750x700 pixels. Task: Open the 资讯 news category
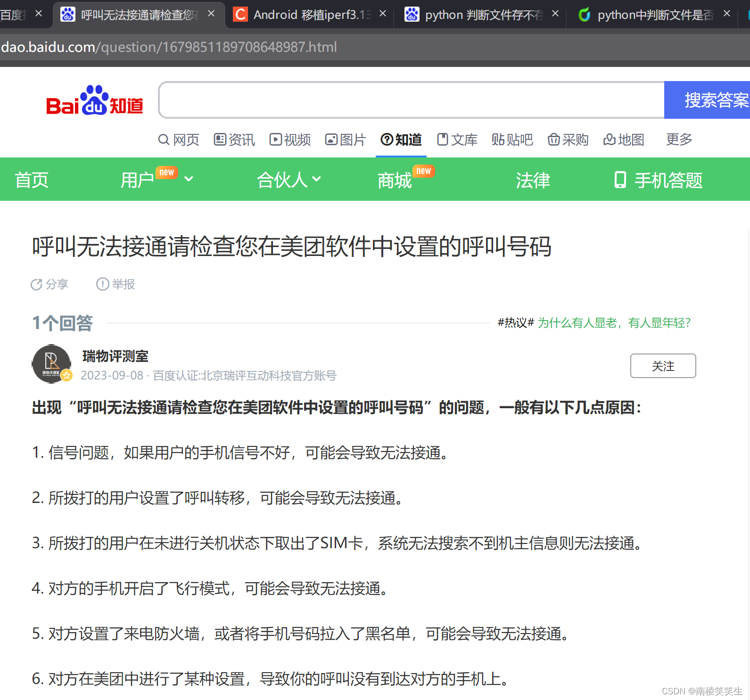coord(234,140)
